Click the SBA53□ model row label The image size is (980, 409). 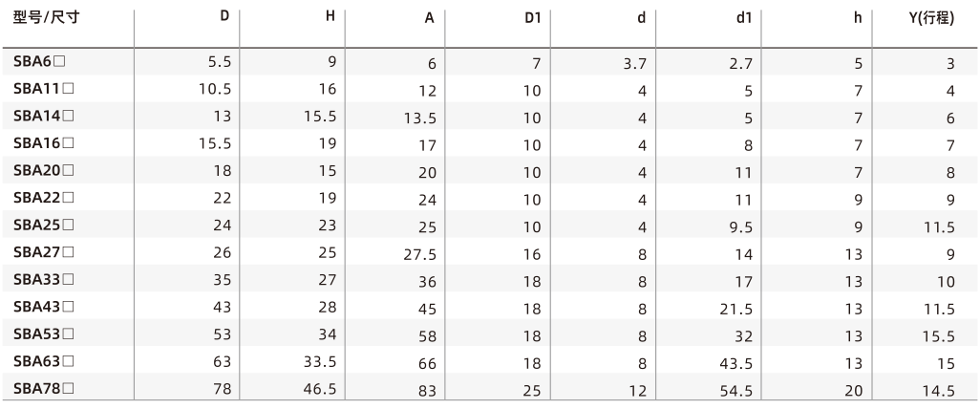pos(44,334)
